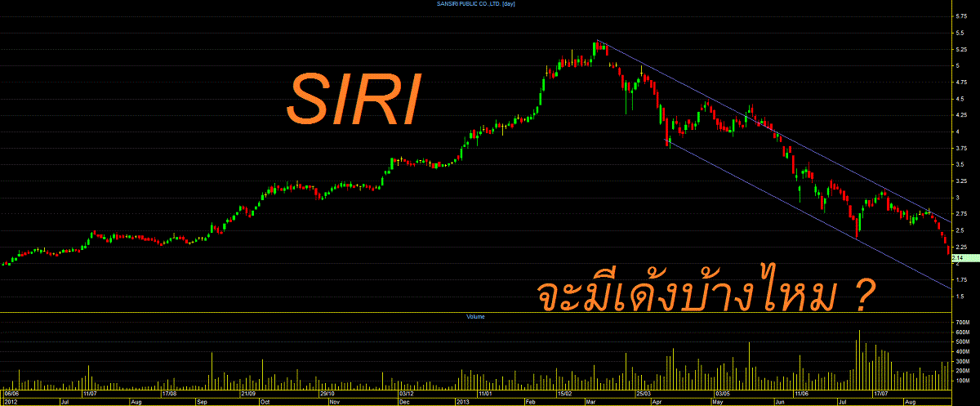Click the 11/01 date label
980x406 pixels.
point(485,393)
